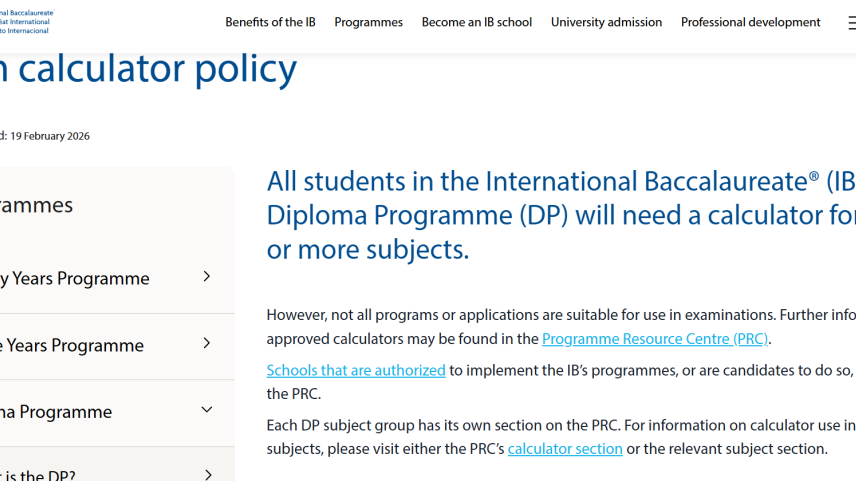Open the Benefits of the IB menu
This screenshot has height=481, width=856.
[270, 22]
